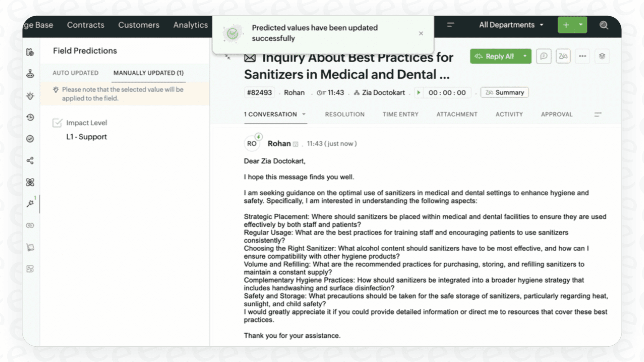Start the ticket timer with the play button
The height and width of the screenshot is (362, 644).
click(x=419, y=92)
